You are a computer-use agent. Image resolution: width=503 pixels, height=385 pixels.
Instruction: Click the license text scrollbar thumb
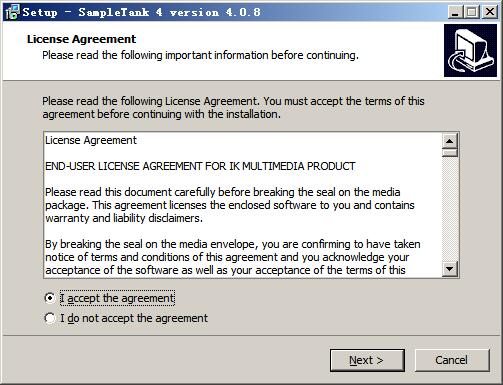(450, 153)
